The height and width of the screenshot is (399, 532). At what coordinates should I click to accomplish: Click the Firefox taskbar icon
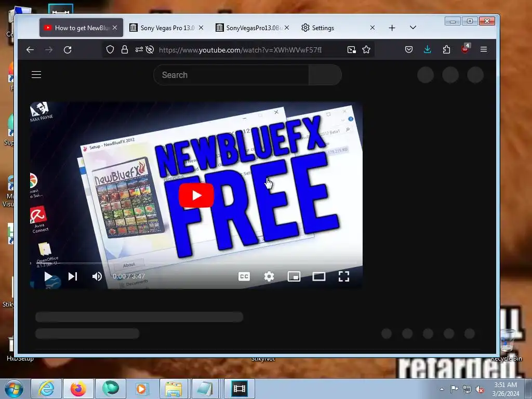point(78,389)
